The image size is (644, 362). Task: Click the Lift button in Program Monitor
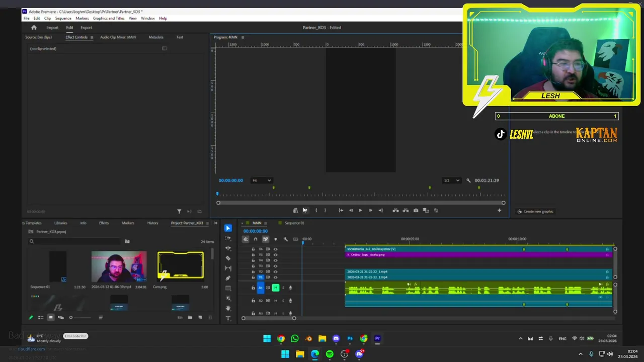395,211
